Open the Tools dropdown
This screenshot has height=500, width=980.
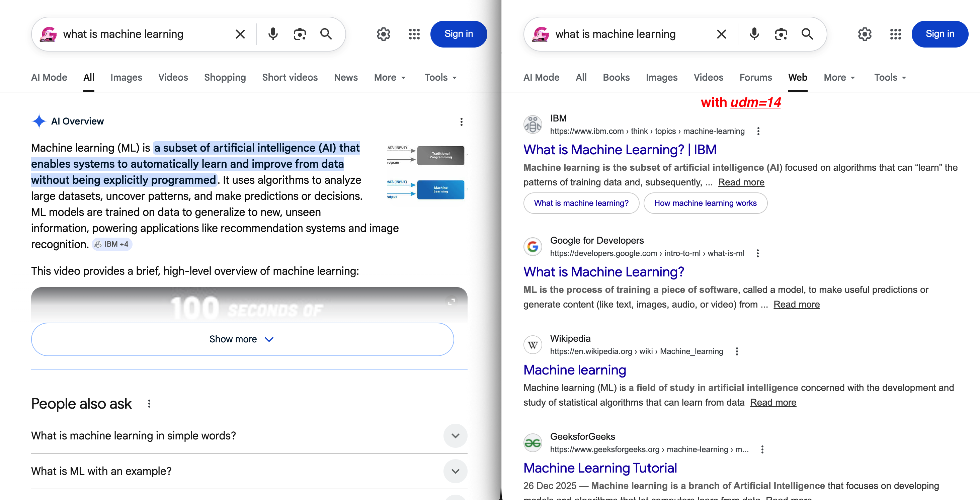click(x=439, y=77)
